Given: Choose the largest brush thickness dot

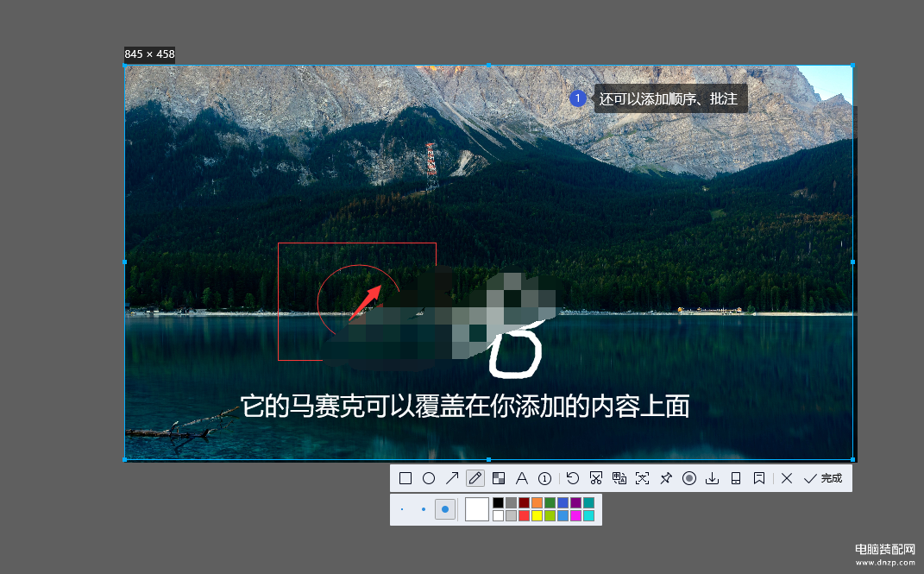Looking at the screenshot, I should click(445, 509).
